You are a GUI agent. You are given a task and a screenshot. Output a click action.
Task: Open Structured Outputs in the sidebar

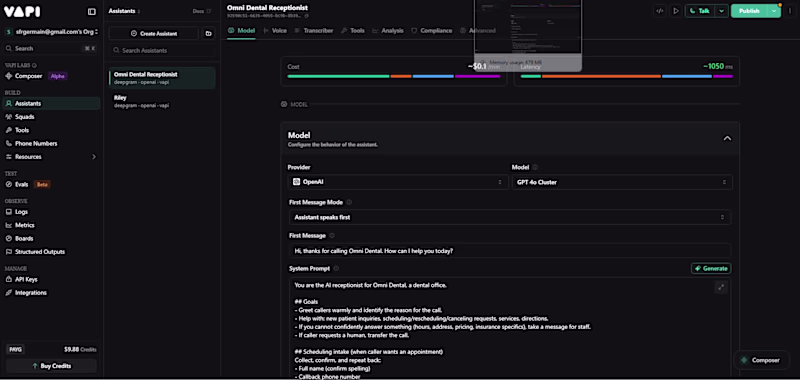pos(51,251)
